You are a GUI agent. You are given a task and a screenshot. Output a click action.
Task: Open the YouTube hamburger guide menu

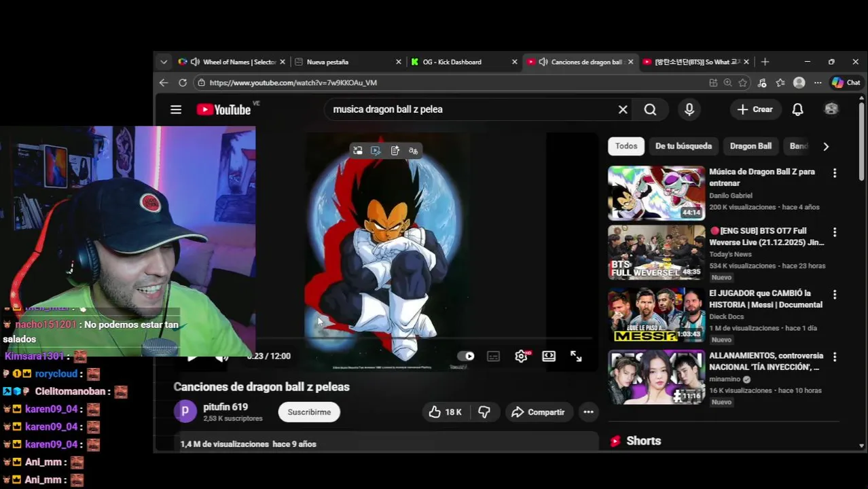pos(176,109)
